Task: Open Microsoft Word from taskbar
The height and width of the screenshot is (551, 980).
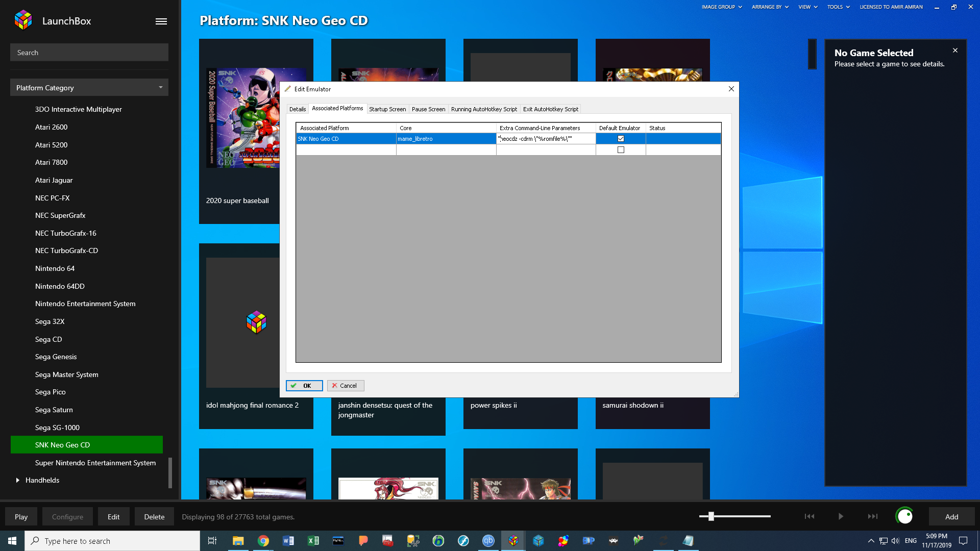Action: 288,541
